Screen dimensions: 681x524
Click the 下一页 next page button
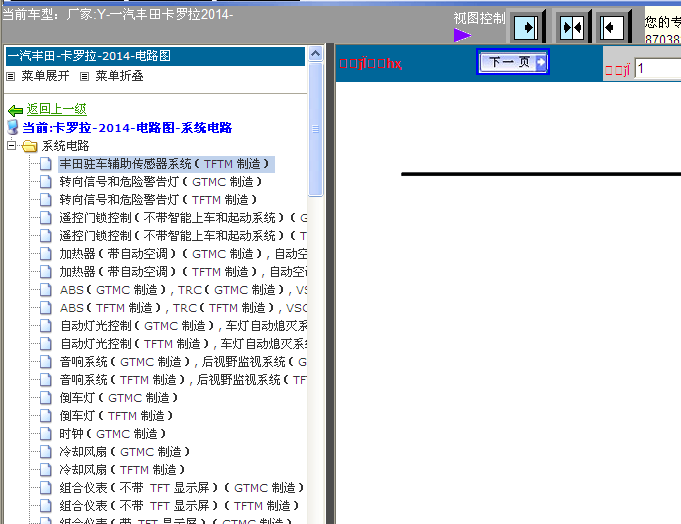513,62
